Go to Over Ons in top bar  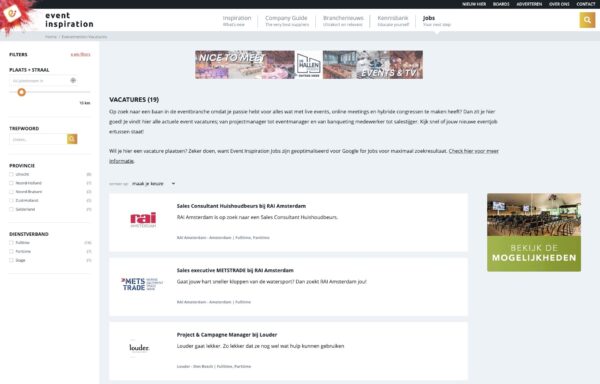point(559,4)
